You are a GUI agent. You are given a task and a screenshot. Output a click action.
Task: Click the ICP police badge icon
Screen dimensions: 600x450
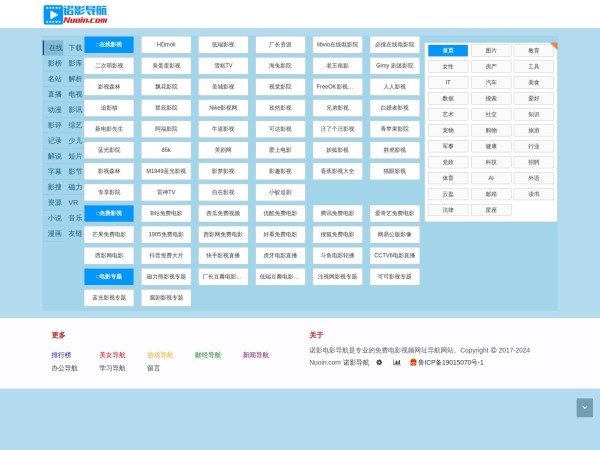pos(410,363)
